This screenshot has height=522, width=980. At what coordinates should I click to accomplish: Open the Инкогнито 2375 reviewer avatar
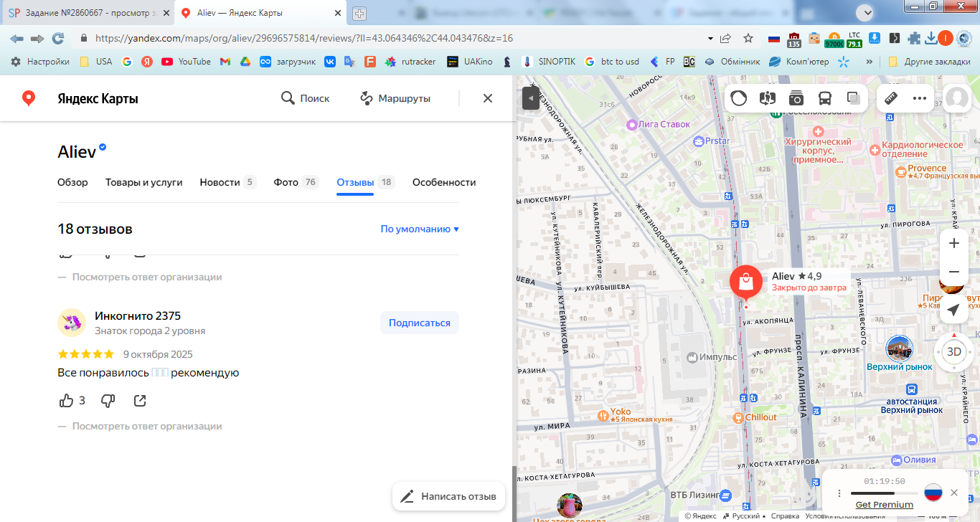coord(72,323)
